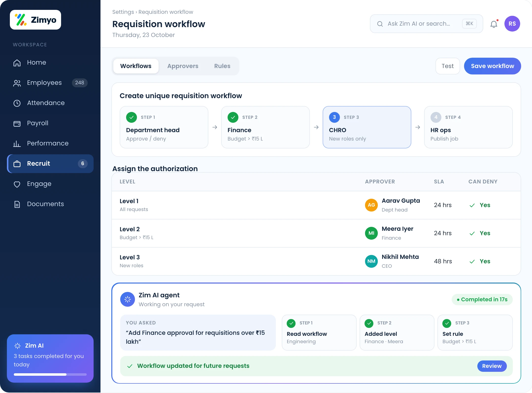Open Employees section
The image size is (532, 393).
click(50, 83)
